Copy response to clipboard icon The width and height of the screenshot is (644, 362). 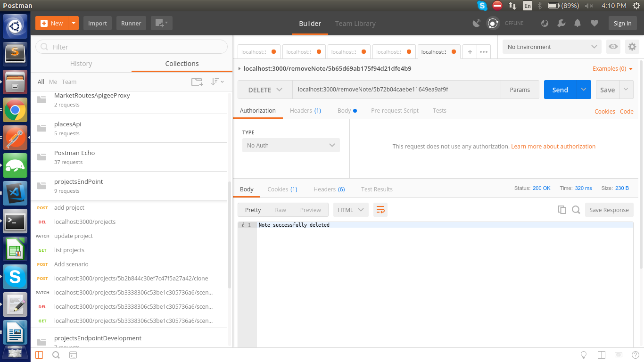pos(562,210)
